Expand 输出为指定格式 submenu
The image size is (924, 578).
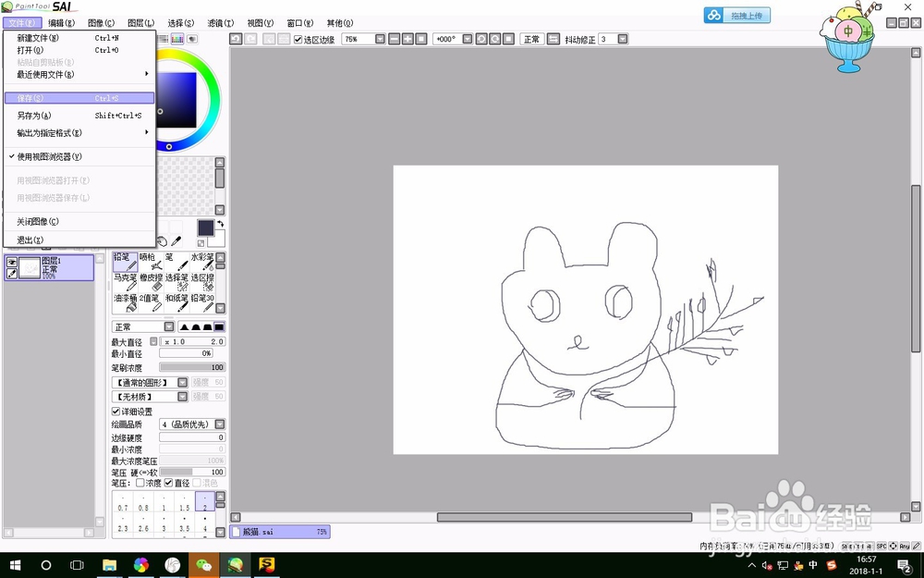79,132
